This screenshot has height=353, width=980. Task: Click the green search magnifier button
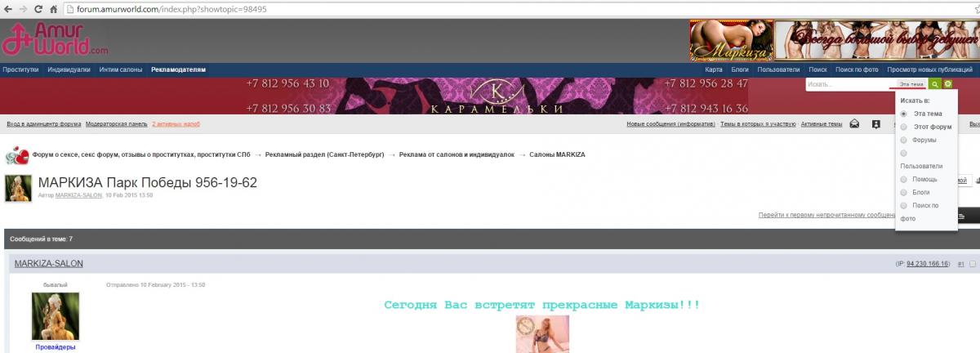click(x=934, y=84)
